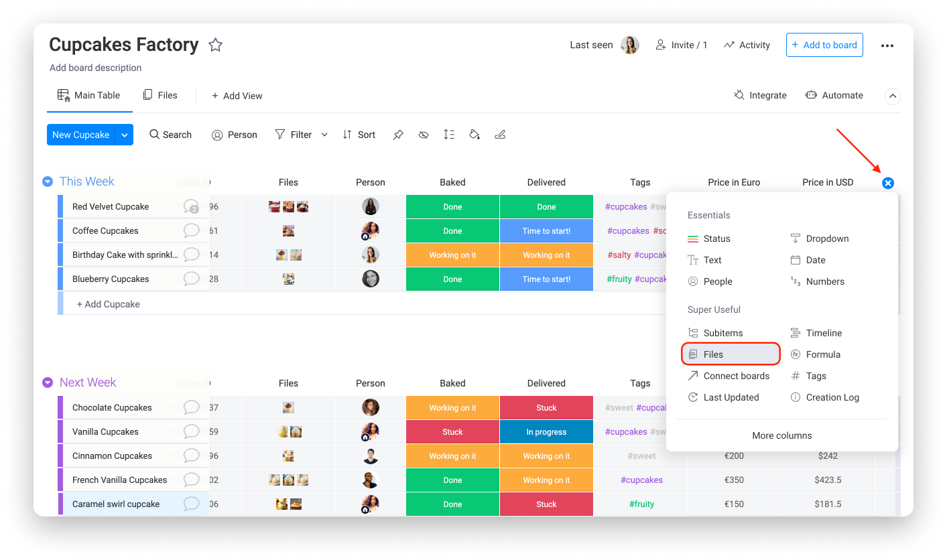This screenshot has width=947, height=560.
Task: Open the Search tool
Action: coord(170,135)
